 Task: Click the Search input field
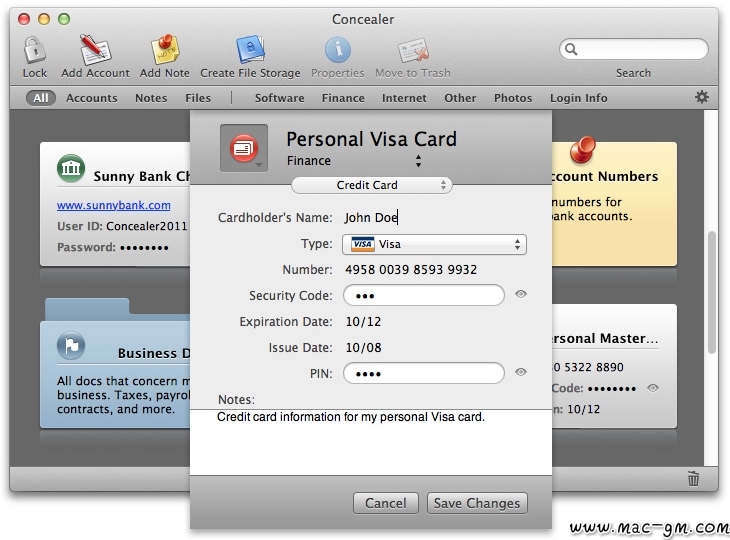pos(634,49)
